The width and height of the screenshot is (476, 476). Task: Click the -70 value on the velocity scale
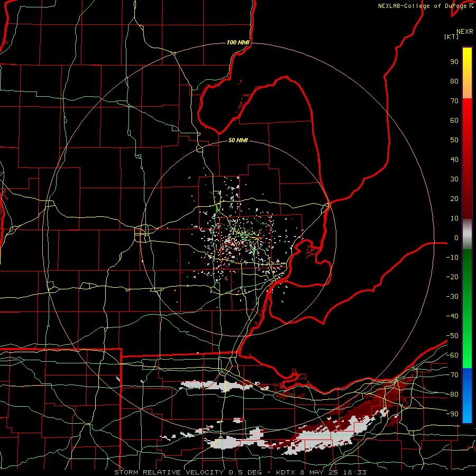click(452, 375)
